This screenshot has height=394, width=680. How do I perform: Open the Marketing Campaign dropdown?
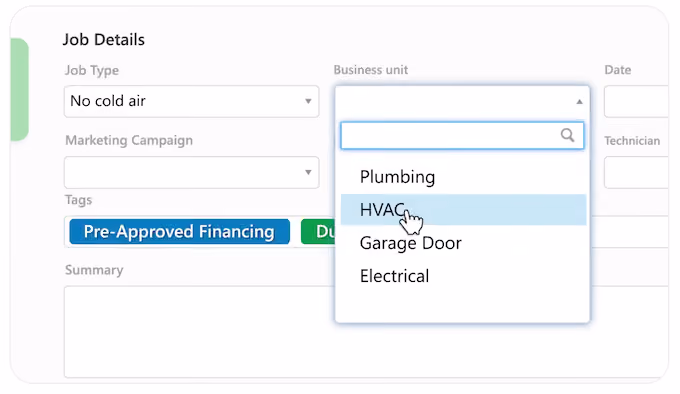click(191, 173)
